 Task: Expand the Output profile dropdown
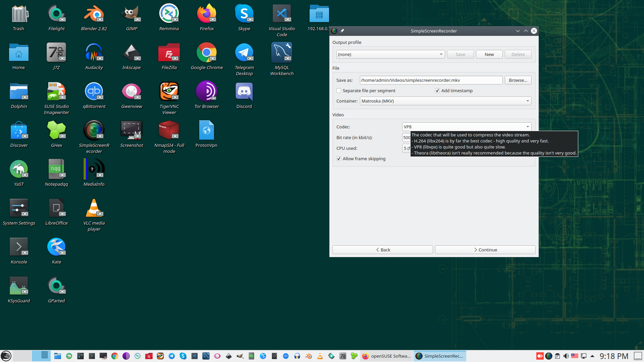coord(390,55)
